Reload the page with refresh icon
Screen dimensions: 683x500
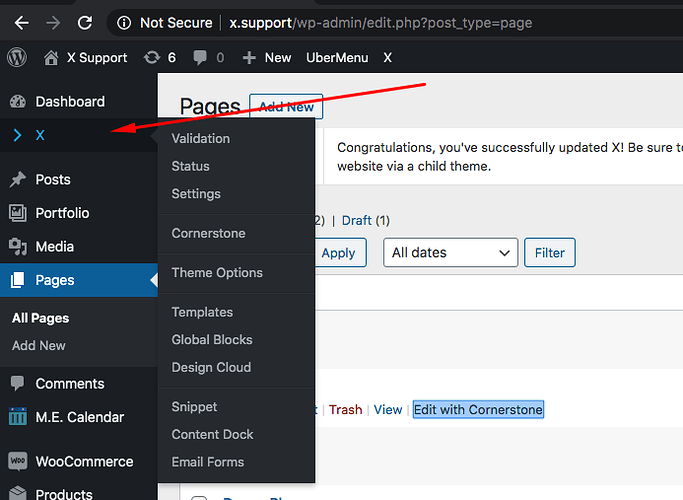(85, 23)
